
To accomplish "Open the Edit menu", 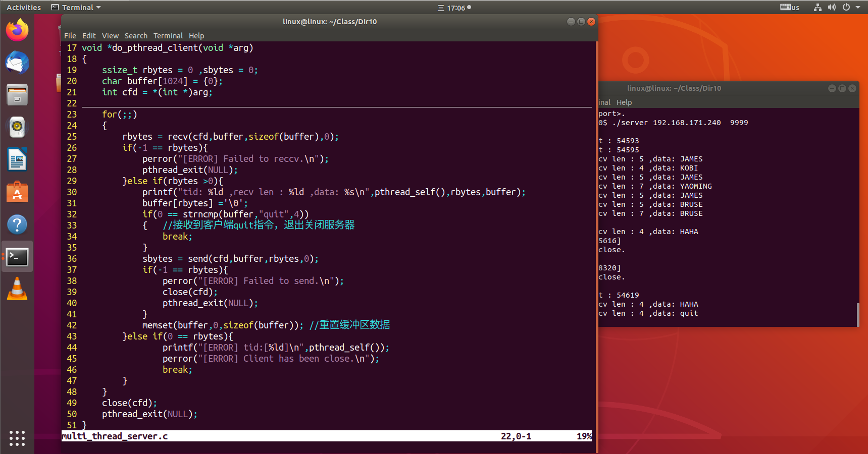I will click(89, 36).
